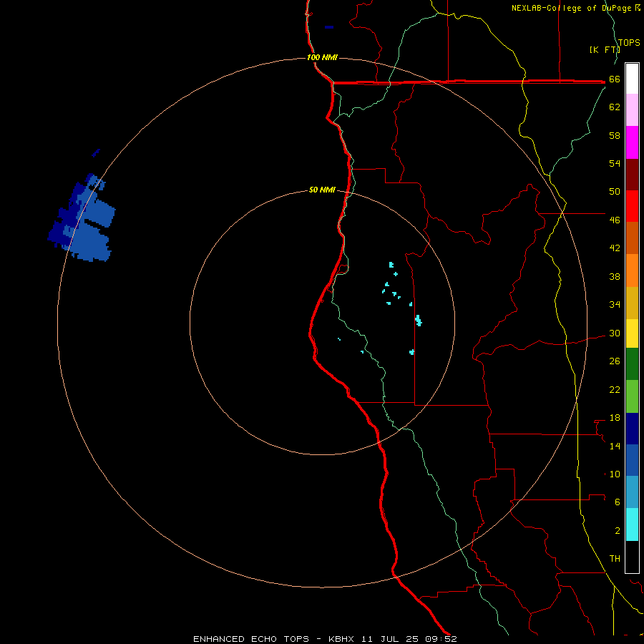This screenshot has height=644, width=644.
Task: Click the white swatch in the tops legend
Action: 632,79
